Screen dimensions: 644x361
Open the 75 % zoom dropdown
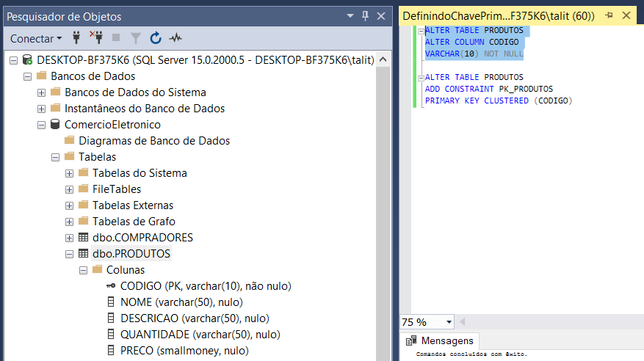(x=449, y=322)
